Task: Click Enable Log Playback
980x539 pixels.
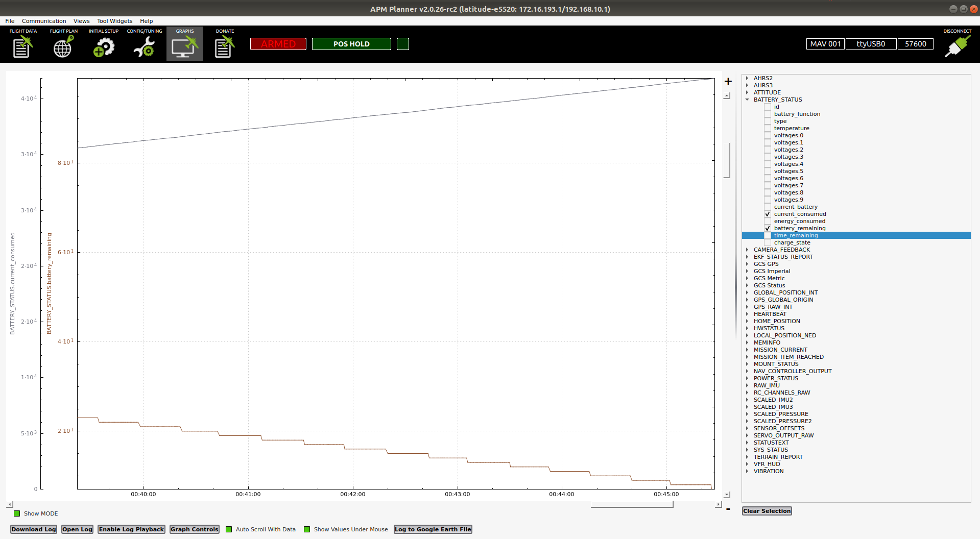Action: tap(131, 529)
